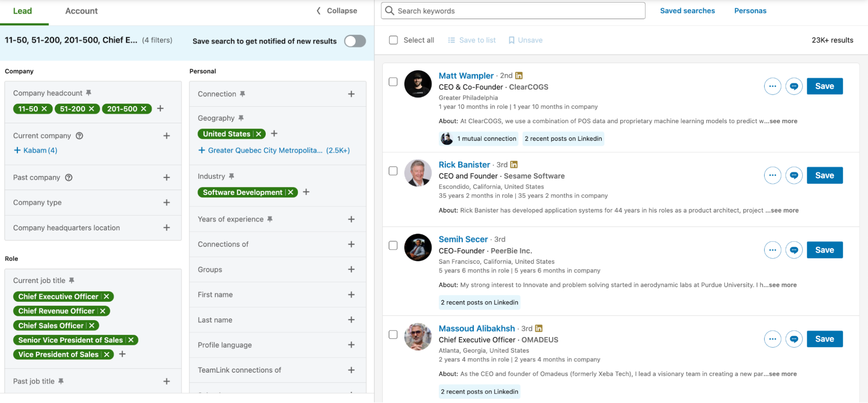Expand the Years of experience filter
The height and width of the screenshot is (403, 868).
coord(351,220)
